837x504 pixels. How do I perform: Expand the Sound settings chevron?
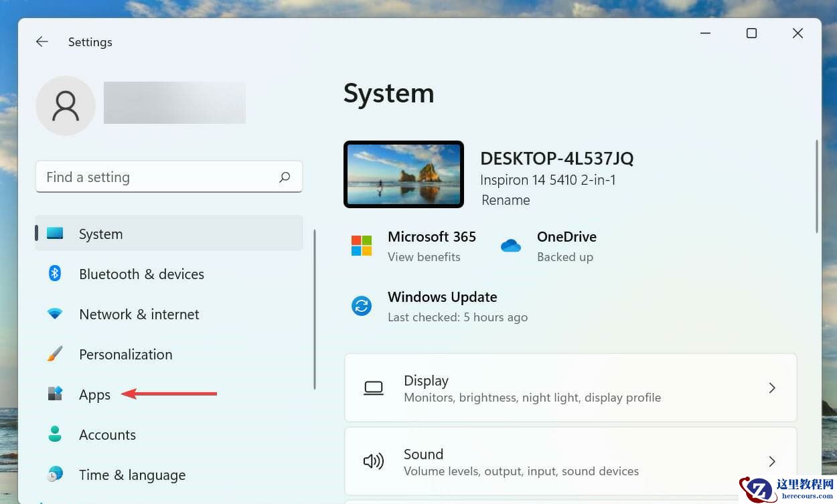[772, 461]
